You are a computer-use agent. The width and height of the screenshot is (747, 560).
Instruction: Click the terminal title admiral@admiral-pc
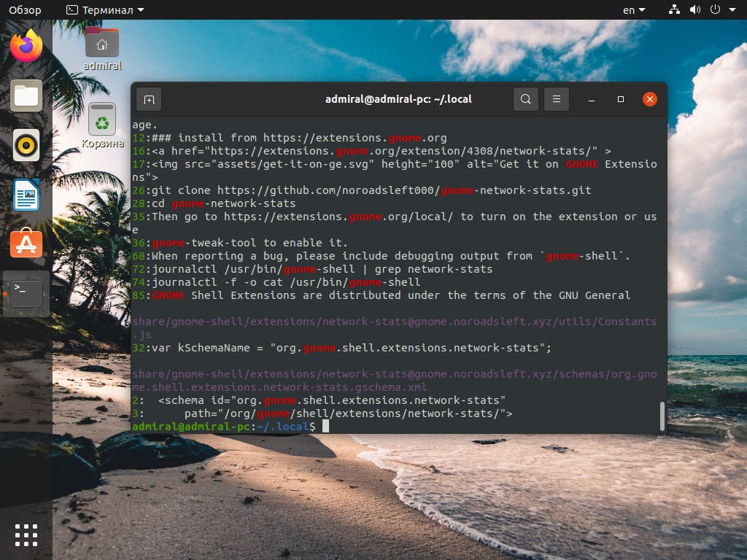(398, 99)
